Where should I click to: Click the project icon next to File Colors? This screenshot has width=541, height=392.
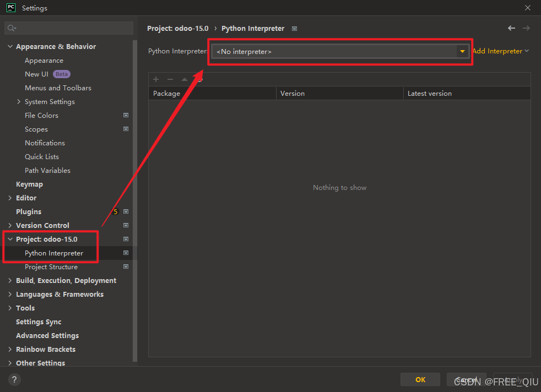(x=126, y=115)
